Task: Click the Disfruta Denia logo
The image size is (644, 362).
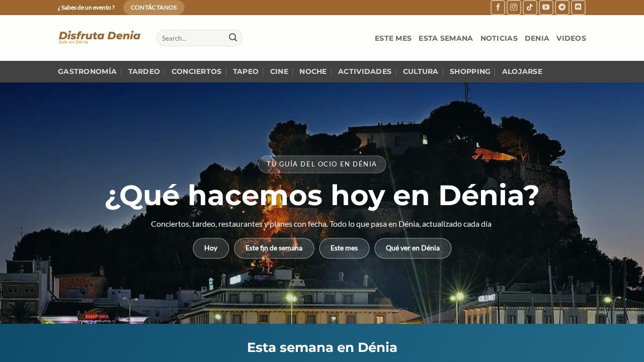Action: [100, 37]
